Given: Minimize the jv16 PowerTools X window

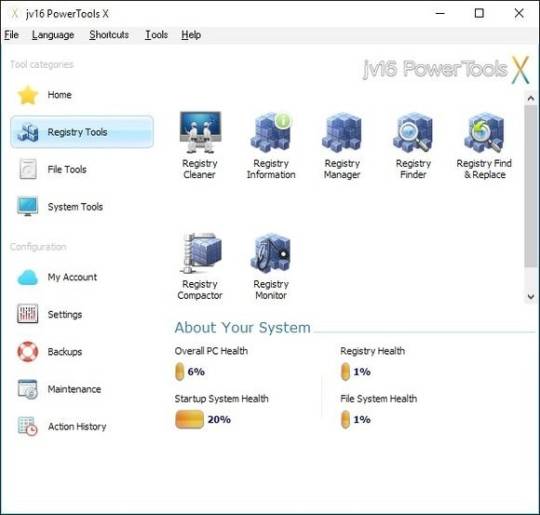Looking at the screenshot, I should [x=440, y=13].
